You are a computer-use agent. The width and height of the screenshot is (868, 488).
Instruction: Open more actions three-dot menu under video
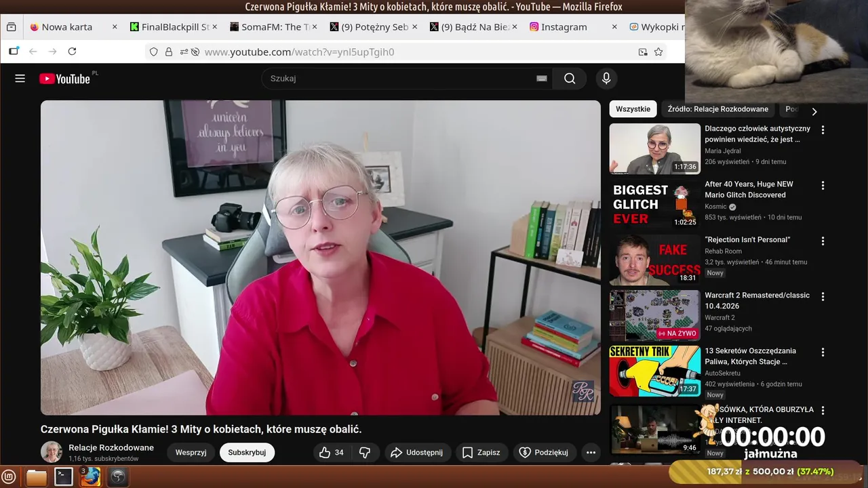591,452
